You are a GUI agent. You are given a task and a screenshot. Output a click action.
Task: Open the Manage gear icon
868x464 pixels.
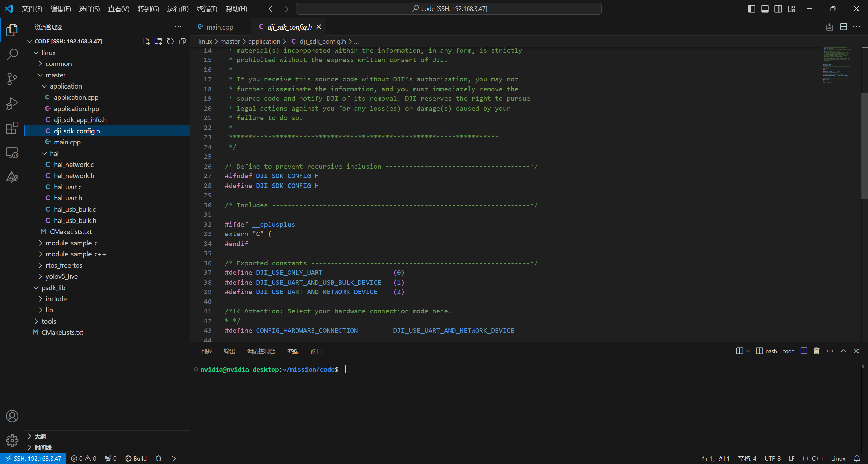pos(12,441)
